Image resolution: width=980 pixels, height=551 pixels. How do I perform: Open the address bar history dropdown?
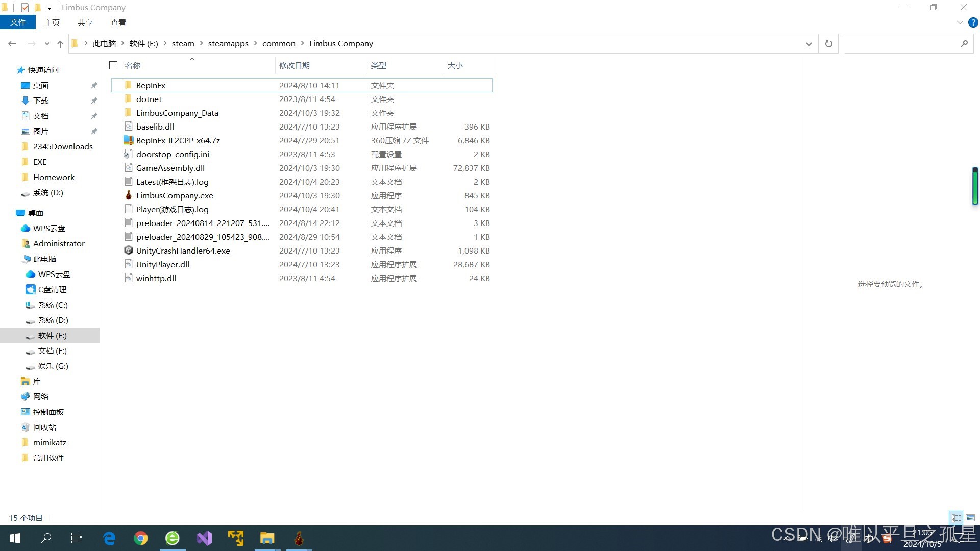click(x=808, y=44)
